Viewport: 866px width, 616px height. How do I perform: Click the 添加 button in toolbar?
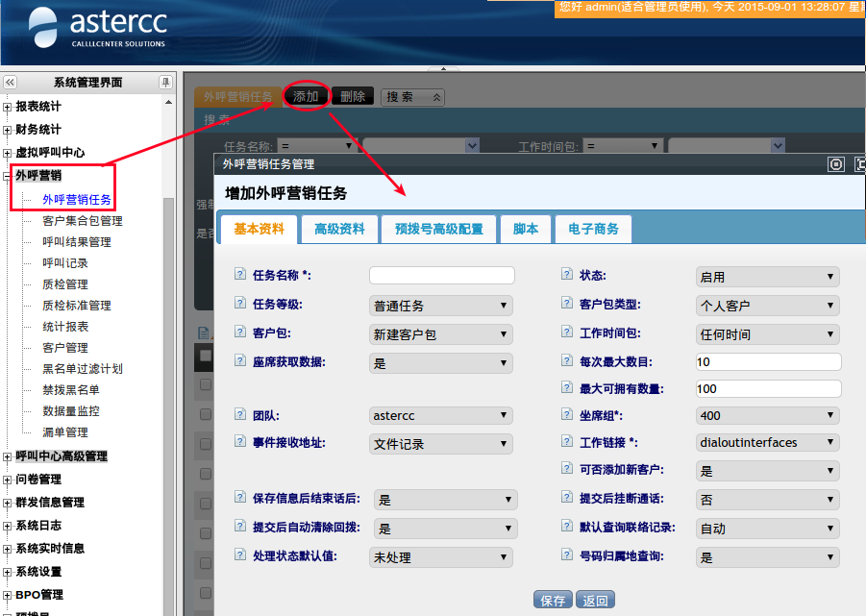(x=306, y=96)
